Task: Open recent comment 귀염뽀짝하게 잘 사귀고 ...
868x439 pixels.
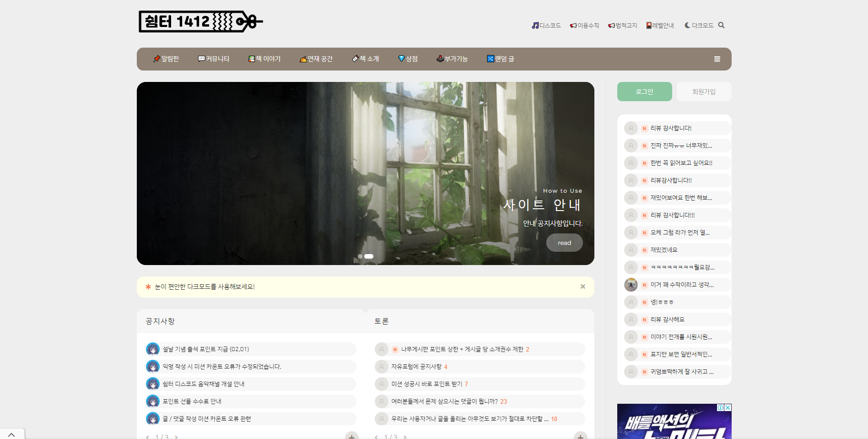Action: 682,372
